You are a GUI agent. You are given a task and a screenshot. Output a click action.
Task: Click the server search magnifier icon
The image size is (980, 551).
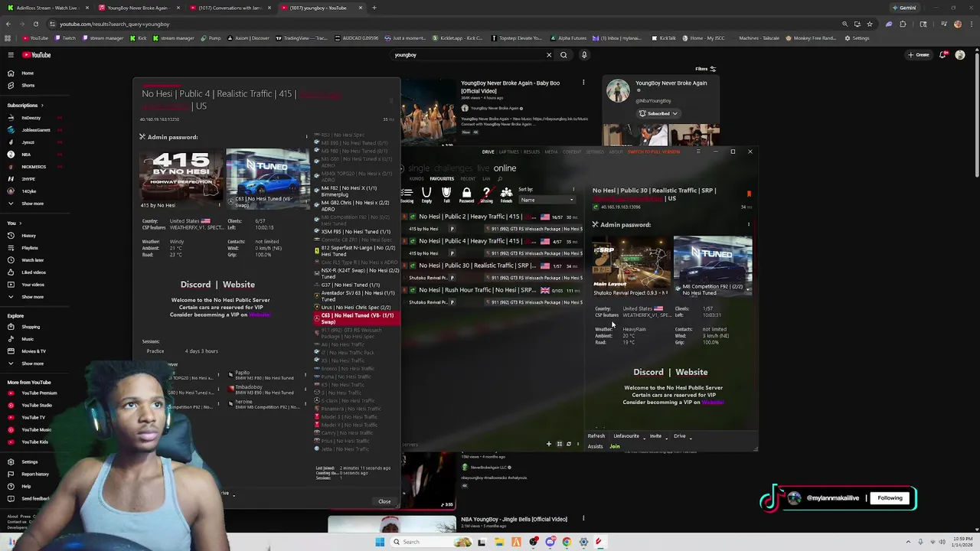tap(500, 178)
